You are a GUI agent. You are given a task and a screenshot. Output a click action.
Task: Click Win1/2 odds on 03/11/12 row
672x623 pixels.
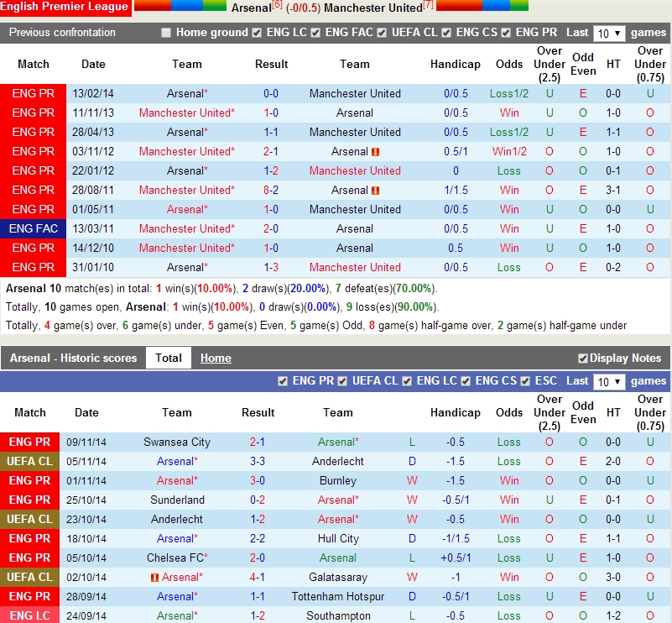(509, 151)
